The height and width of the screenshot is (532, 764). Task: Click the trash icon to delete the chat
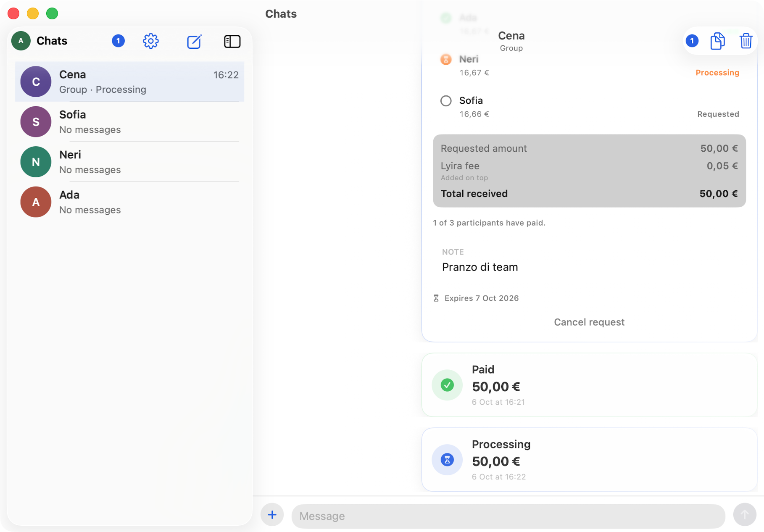(x=746, y=41)
